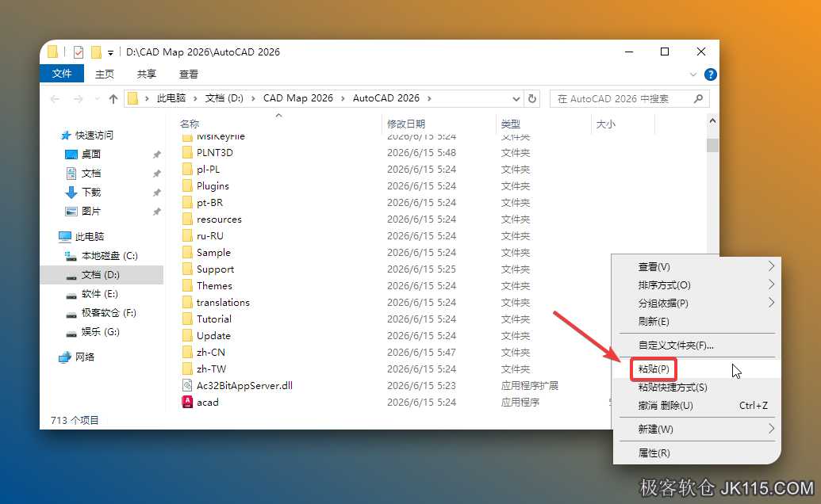Sort by the 大小 column header
821x504 pixels.
[x=606, y=124]
